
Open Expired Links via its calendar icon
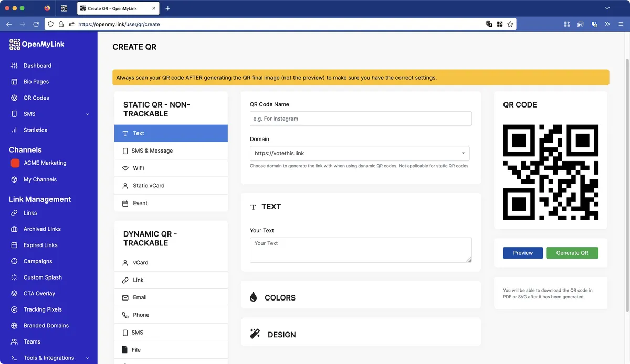coord(14,245)
